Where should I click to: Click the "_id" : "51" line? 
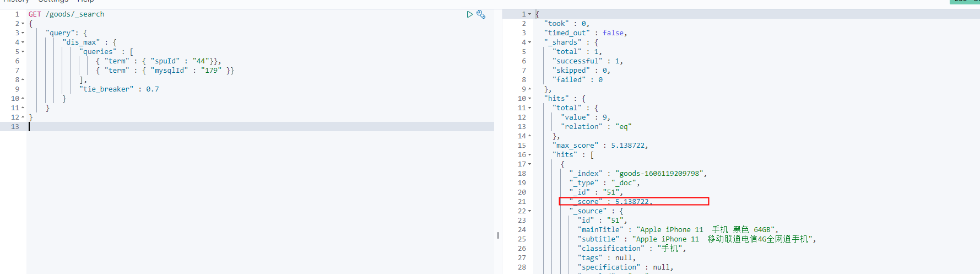[x=596, y=192]
